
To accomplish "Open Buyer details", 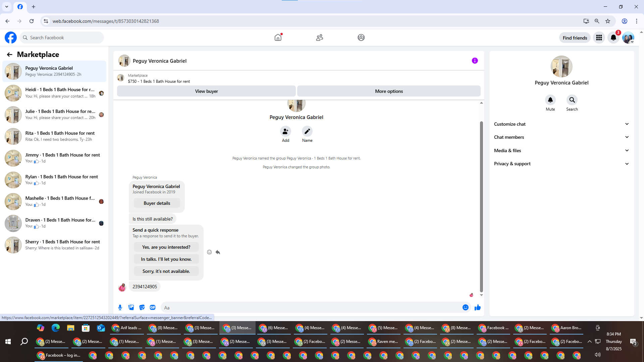I will pos(157,203).
